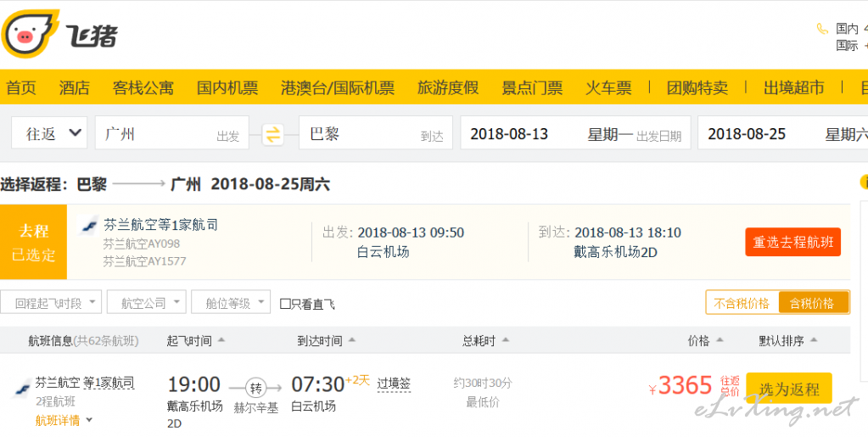Swap departure and arrival cities icon
This screenshot has height=437, width=868.
[x=273, y=135]
